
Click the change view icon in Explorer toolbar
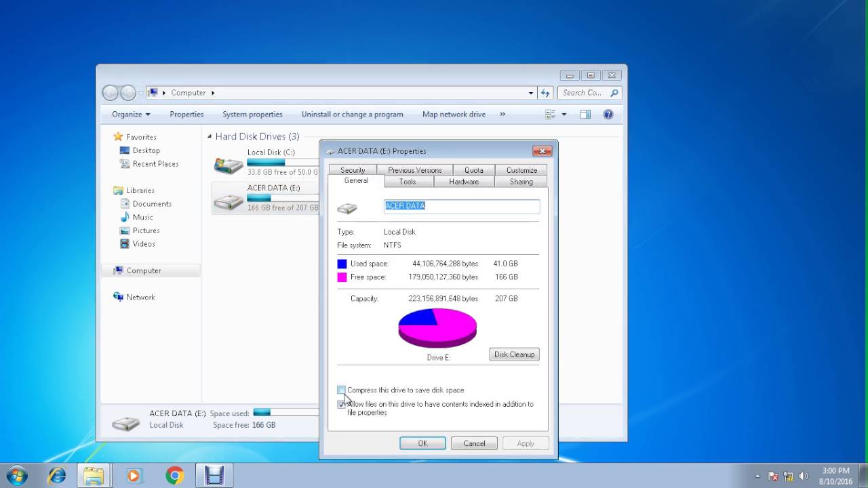pyautogui.click(x=551, y=115)
